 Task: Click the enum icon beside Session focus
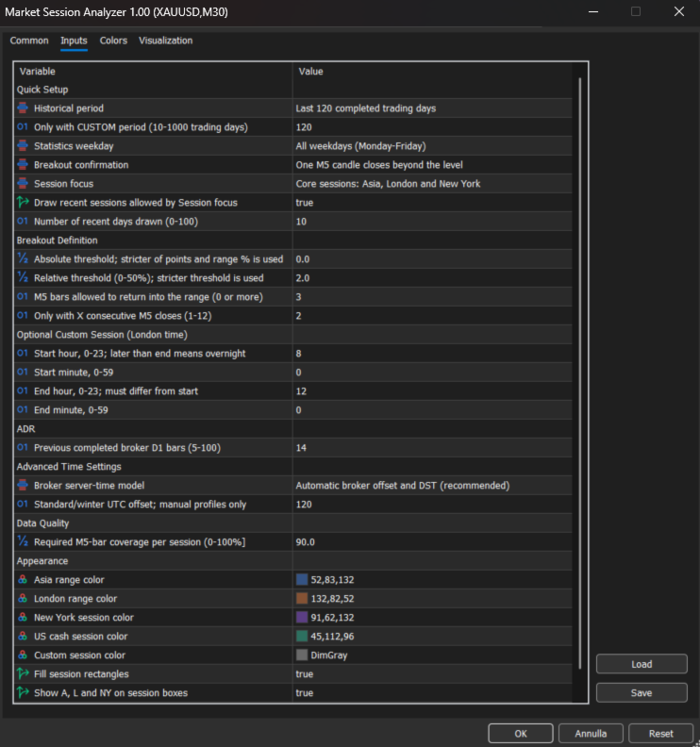[23, 183]
